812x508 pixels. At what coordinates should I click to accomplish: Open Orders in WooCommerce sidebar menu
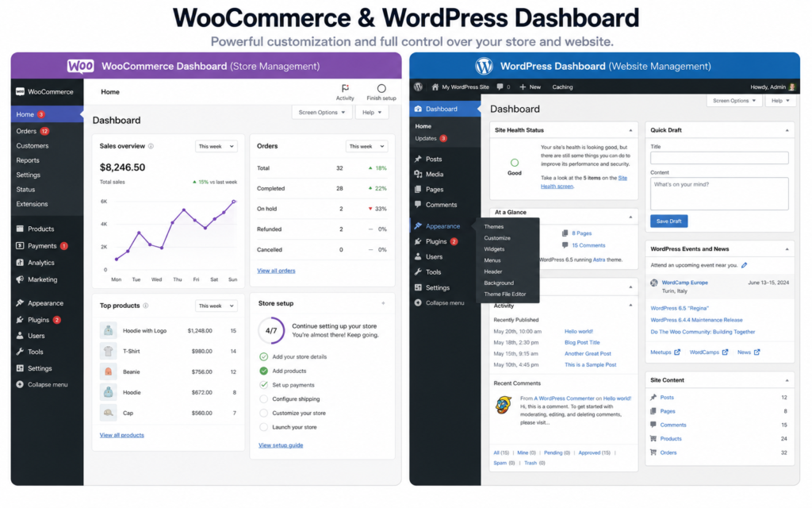pos(32,131)
